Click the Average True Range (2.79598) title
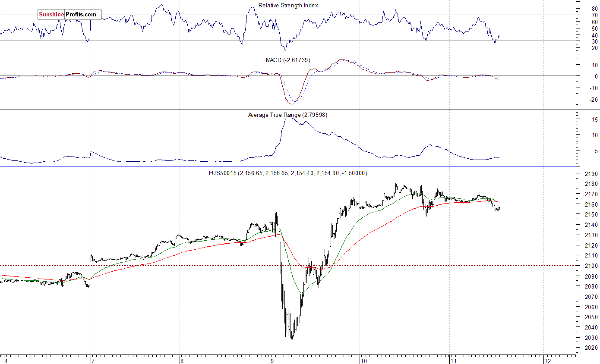The height and width of the screenshot is (364, 600). tap(287, 115)
